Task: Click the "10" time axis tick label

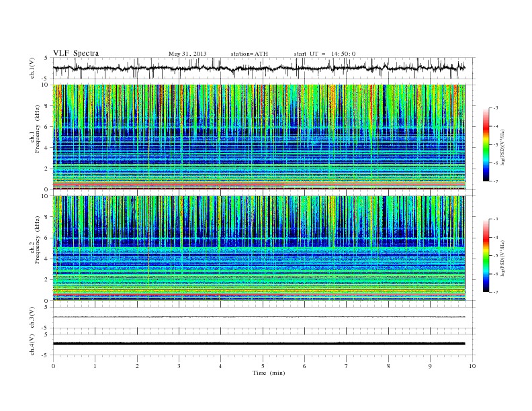Action: coord(472,366)
